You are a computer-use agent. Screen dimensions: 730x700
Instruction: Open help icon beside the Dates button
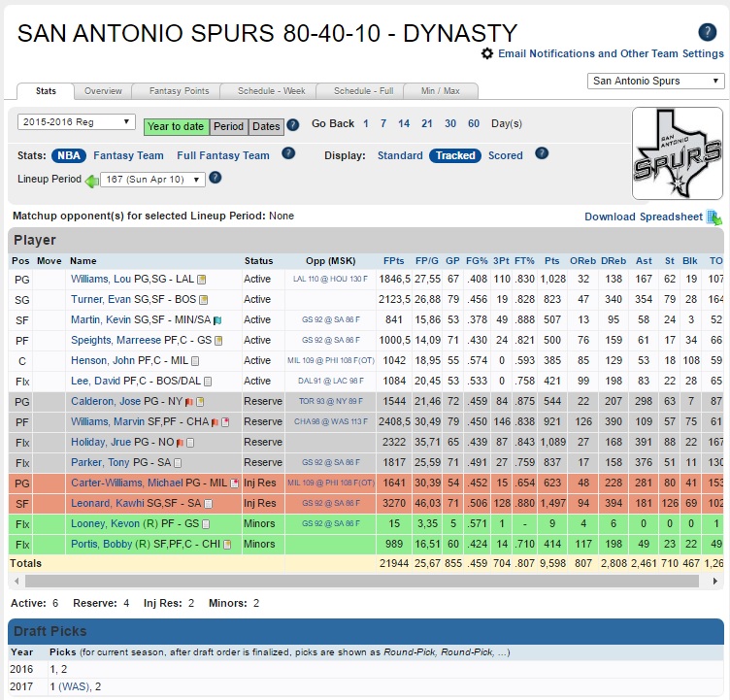tap(293, 125)
